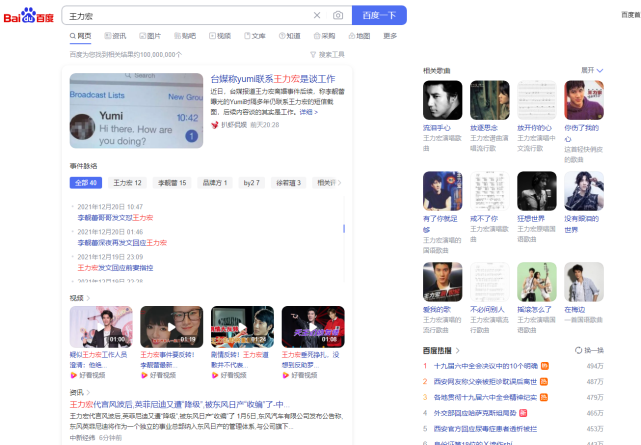Screen dimensions: 641x445
Task: Click the timeline scrollbar handle
Action: (344, 228)
